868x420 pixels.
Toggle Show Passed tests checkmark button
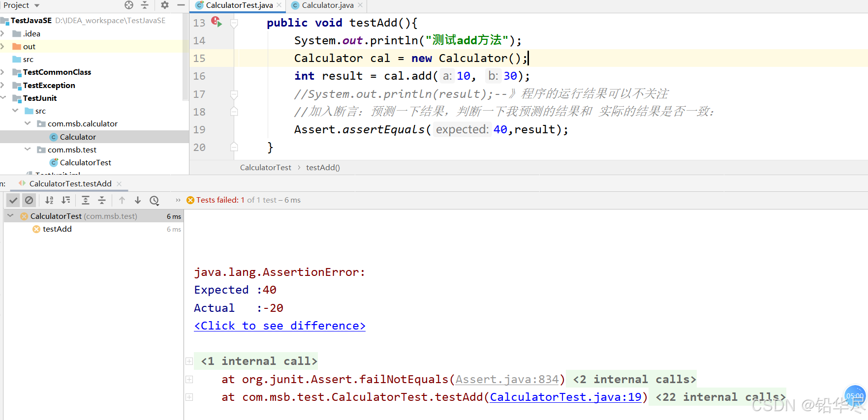click(x=13, y=200)
